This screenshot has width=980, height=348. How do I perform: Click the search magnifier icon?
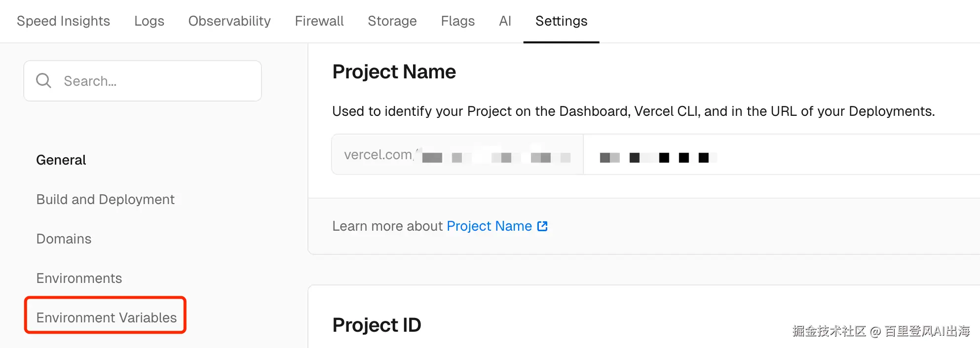tap(43, 81)
